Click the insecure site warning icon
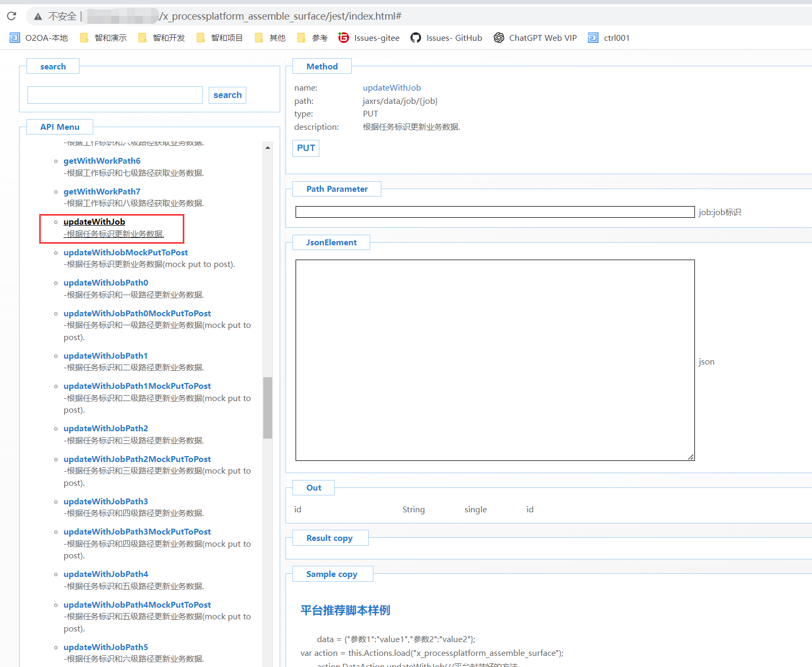 [38, 16]
